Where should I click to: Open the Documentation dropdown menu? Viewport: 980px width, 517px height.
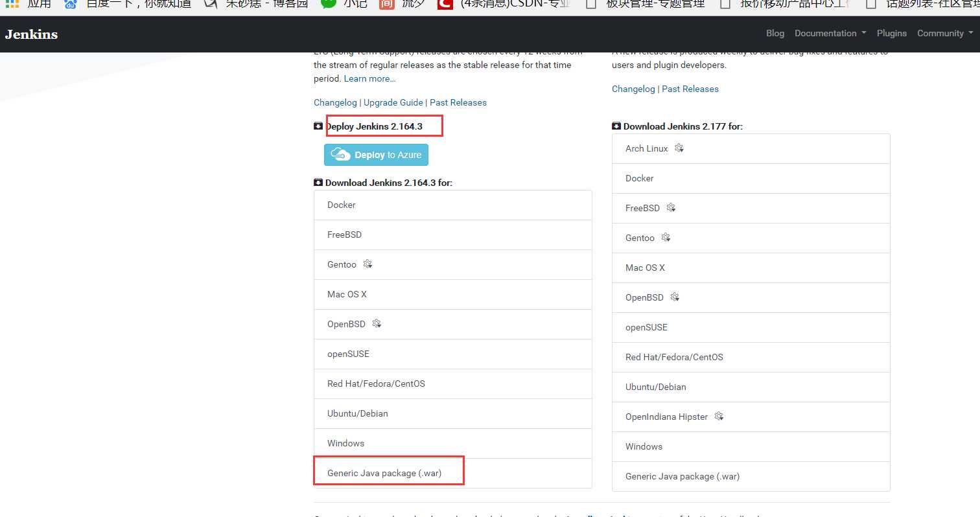coord(830,33)
